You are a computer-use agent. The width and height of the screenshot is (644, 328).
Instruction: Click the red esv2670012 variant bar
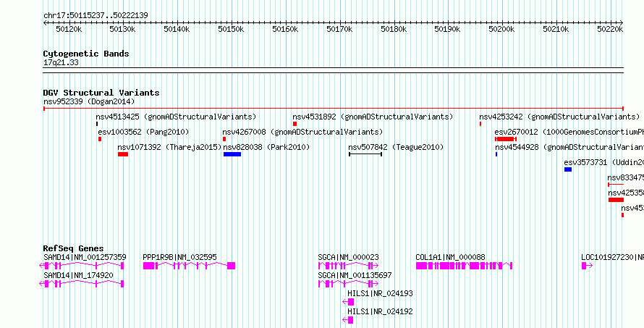tap(506, 139)
